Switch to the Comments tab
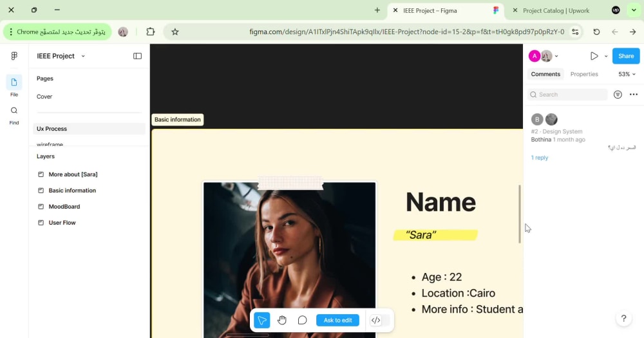Image resolution: width=644 pixels, height=338 pixels. click(x=545, y=74)
